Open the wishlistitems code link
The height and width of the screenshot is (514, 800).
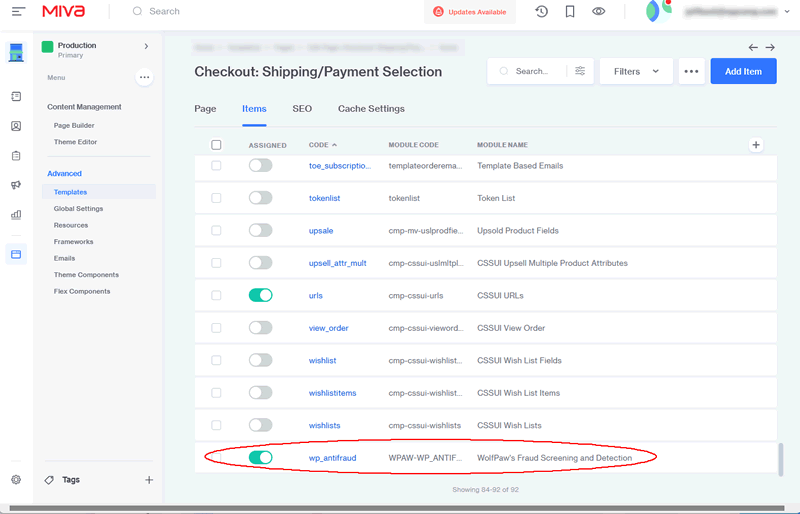coord(333,393)
